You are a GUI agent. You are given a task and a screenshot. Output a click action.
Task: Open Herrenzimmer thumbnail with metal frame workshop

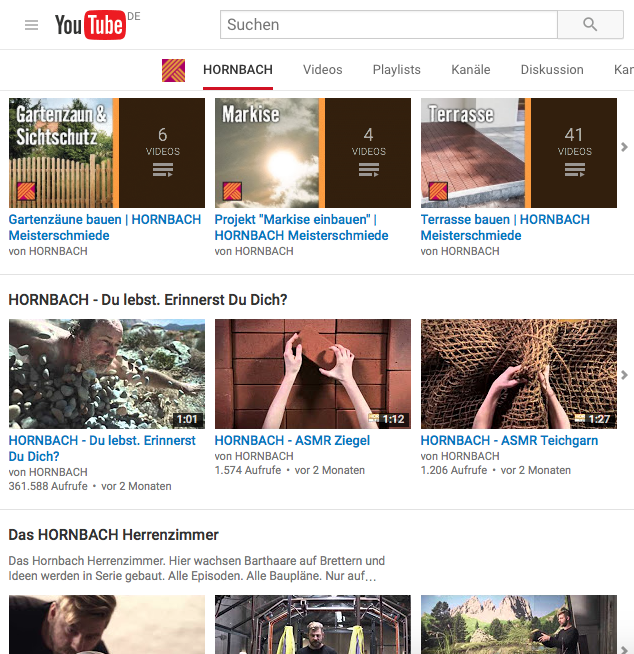click(x=313, y=624)
